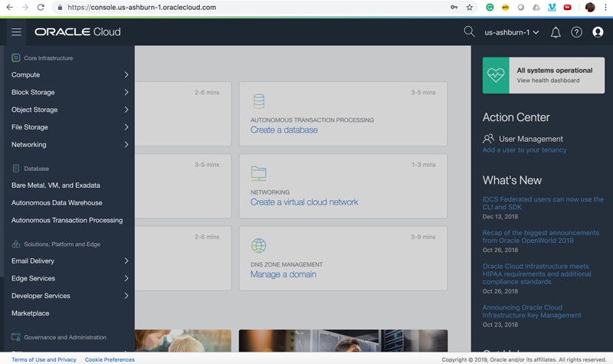The width and height of the screenshot is (613, 364).
Task: Click the red YouTube extension icon
Action: point(567,7)
